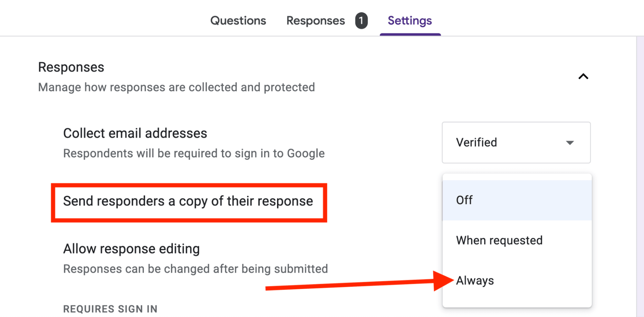Click the REQUIRES SIGN IN label

(110, 309)
